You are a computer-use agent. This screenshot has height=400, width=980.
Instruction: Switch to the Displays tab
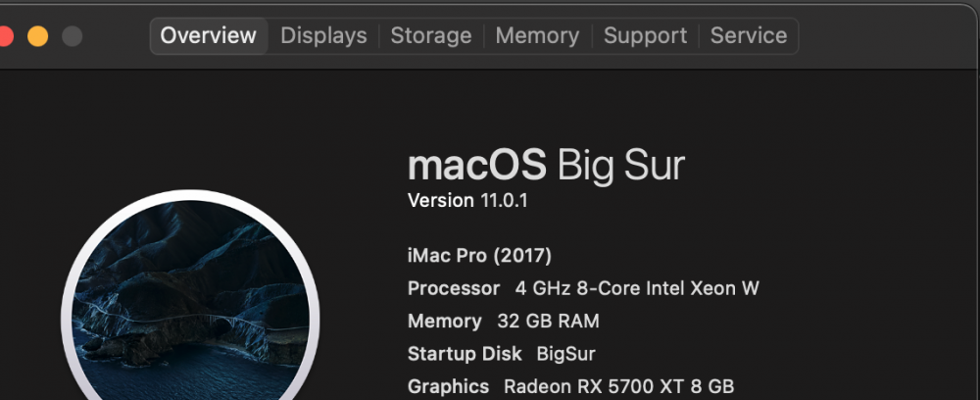tap(323, 35)
